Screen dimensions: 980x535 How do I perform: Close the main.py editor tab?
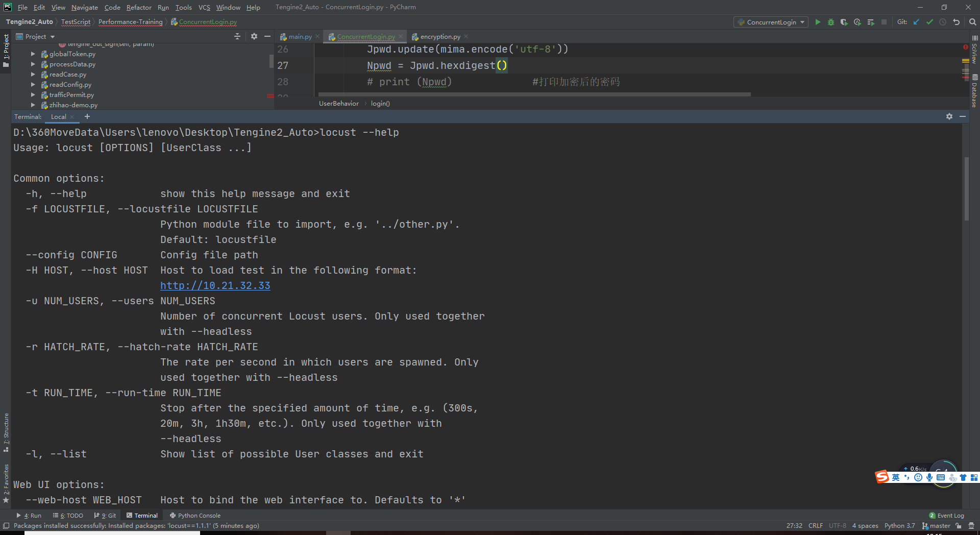[x=317, y=36]
